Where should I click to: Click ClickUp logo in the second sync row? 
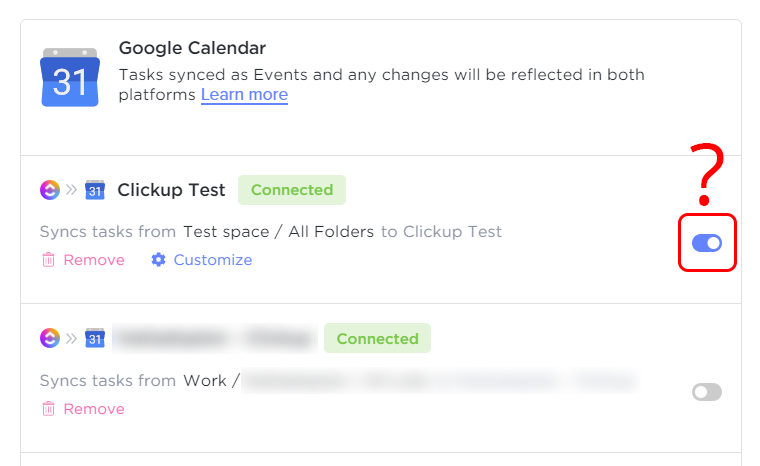[x=50, y=338]
